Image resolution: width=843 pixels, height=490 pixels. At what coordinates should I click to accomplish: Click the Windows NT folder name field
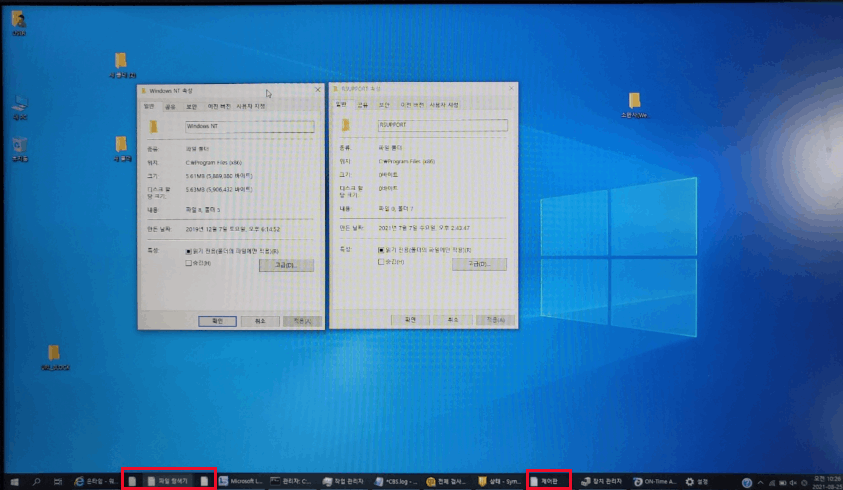[249, 126]
